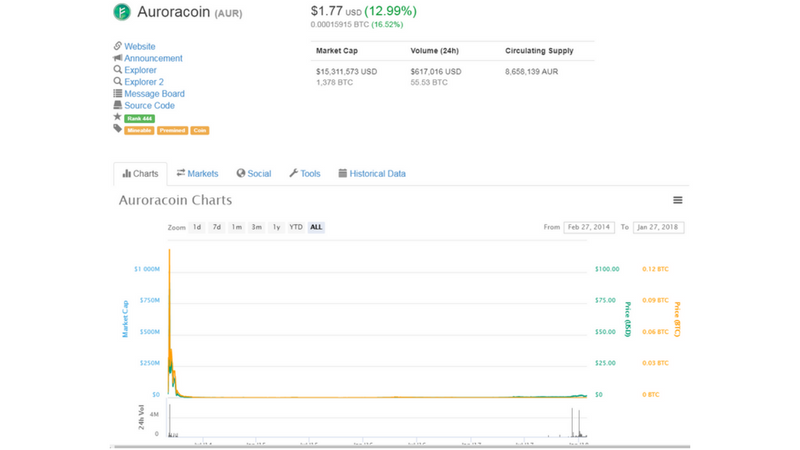Click the chart range navigator scrollbar

(x=400, y=447)
